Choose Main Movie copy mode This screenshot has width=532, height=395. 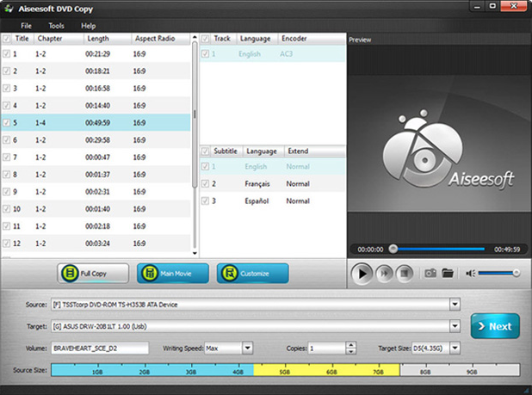[173, 274]
